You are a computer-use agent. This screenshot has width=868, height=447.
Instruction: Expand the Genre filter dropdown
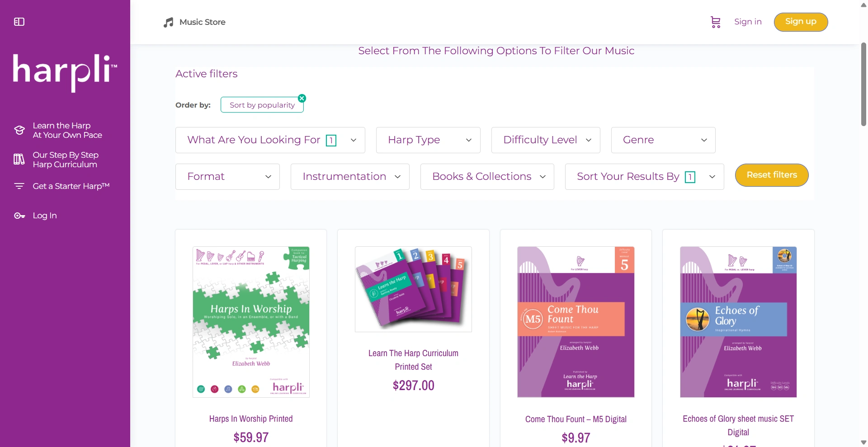coord(663,140)
